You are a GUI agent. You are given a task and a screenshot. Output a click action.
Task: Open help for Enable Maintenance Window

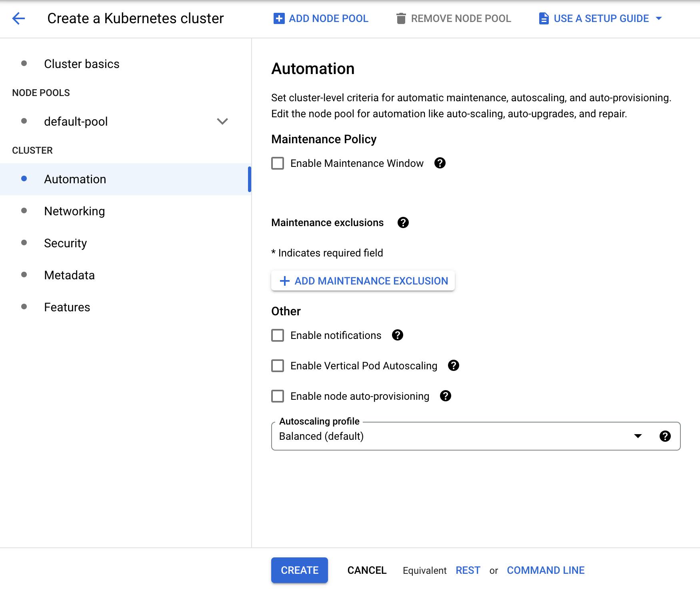pyautogui.click(x=440, y=163)
